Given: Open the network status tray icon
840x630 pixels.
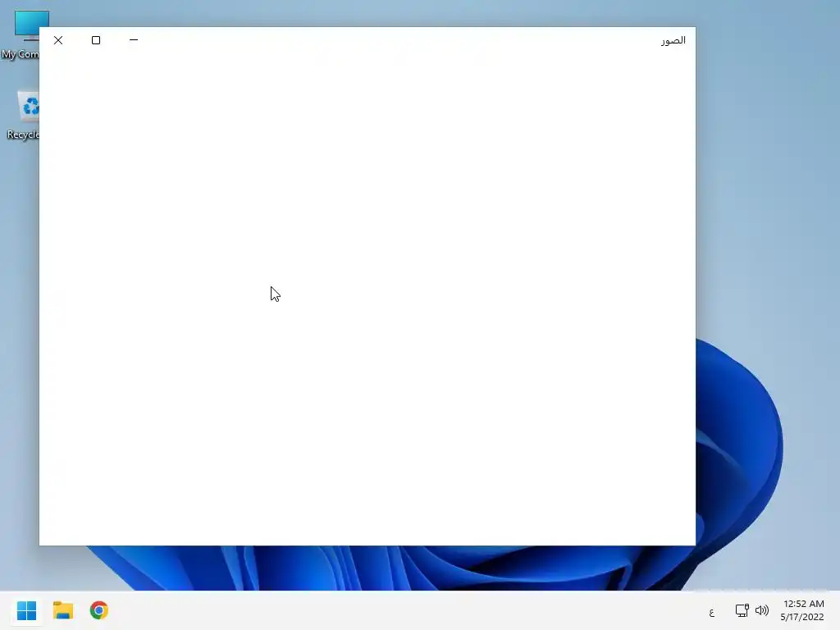Looking at the screenshot, I should coord(742,610).
